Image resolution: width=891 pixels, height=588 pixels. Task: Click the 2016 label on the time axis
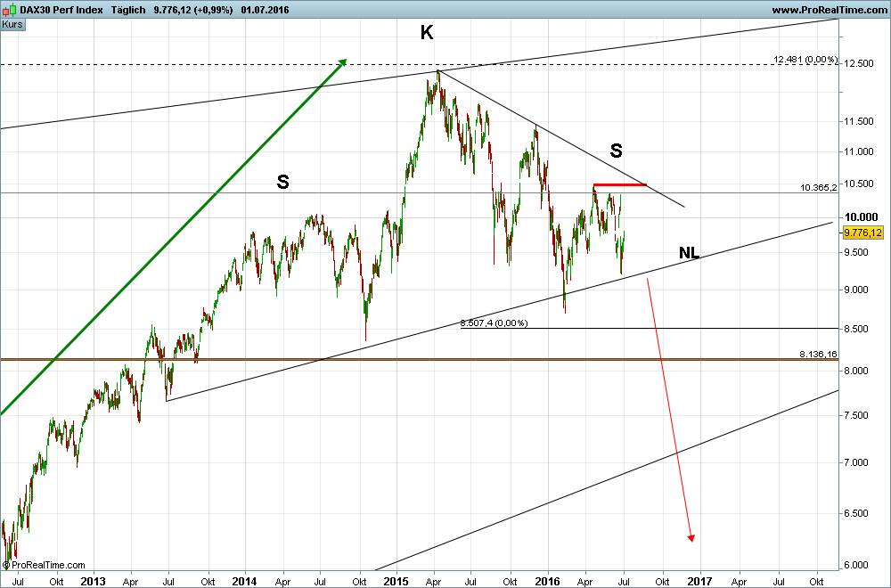(x=547, y=581)
